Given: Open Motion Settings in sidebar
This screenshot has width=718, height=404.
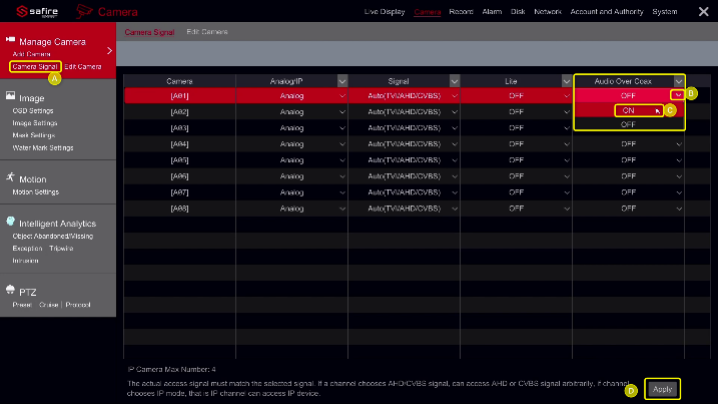Looking at the screenshot, I should point(35,191).
